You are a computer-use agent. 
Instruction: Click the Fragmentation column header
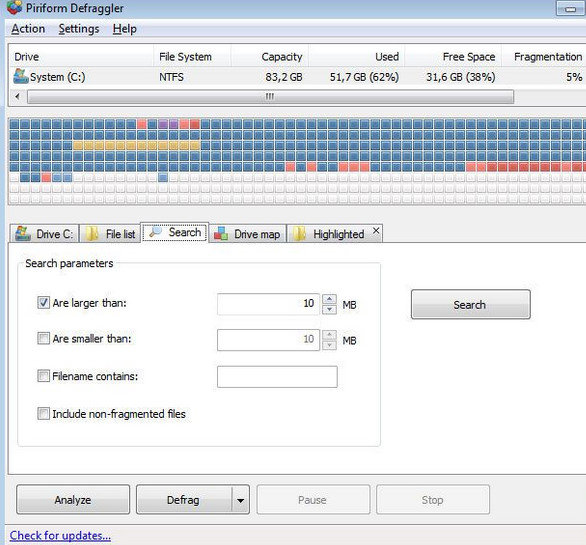click(x=544, y=57)
